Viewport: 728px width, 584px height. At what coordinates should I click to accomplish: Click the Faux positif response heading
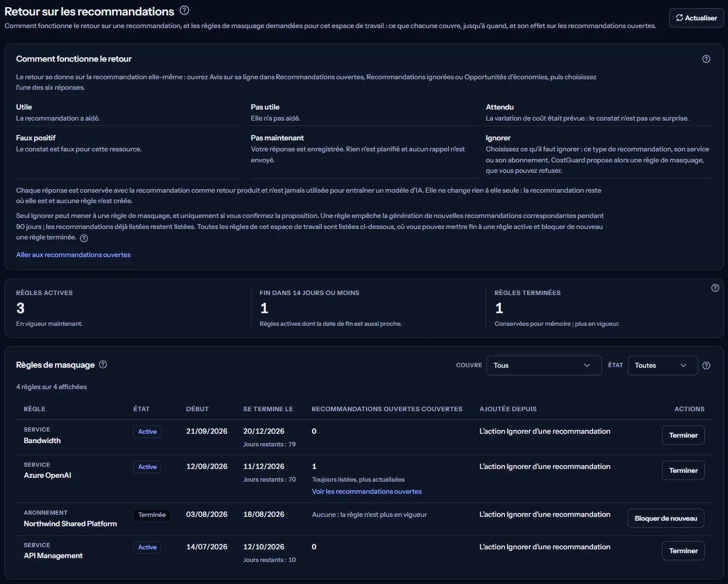point(36,138)
